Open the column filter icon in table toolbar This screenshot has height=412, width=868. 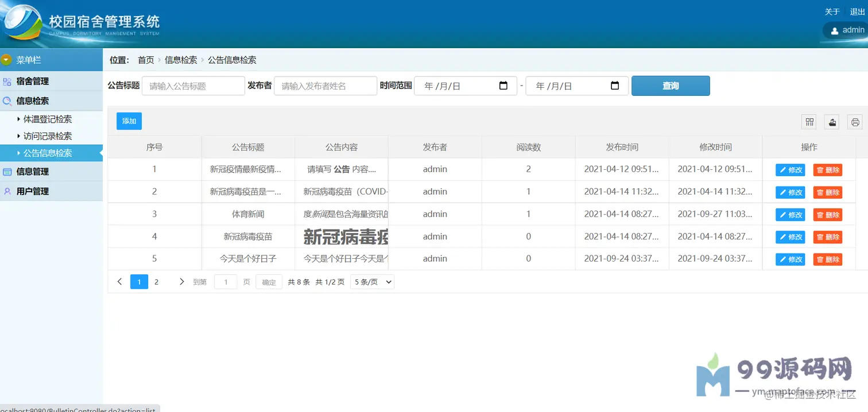click(809, 122)
